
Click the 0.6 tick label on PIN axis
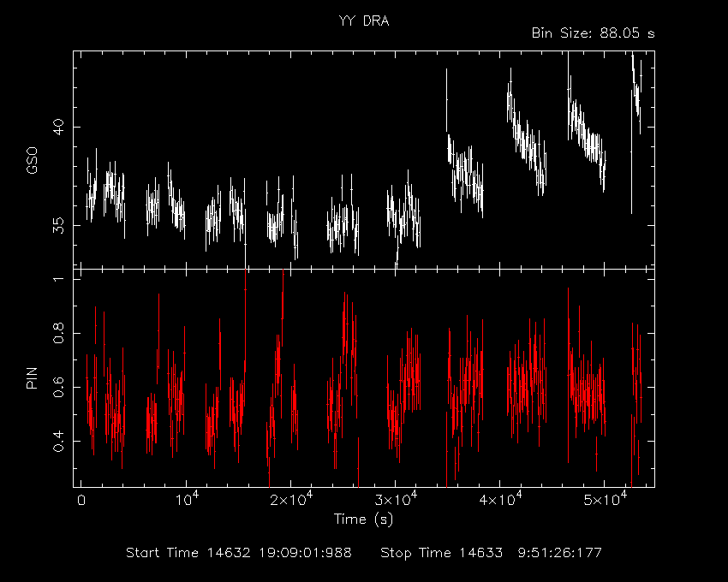(58, 387)
